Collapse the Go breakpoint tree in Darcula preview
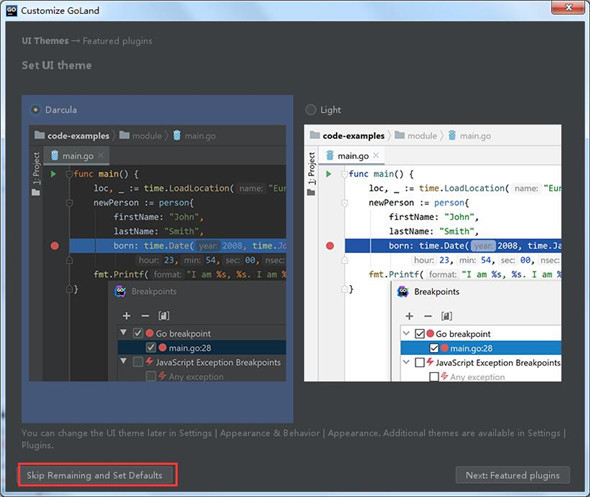The image size is (590, 497). tap(123, 332)
